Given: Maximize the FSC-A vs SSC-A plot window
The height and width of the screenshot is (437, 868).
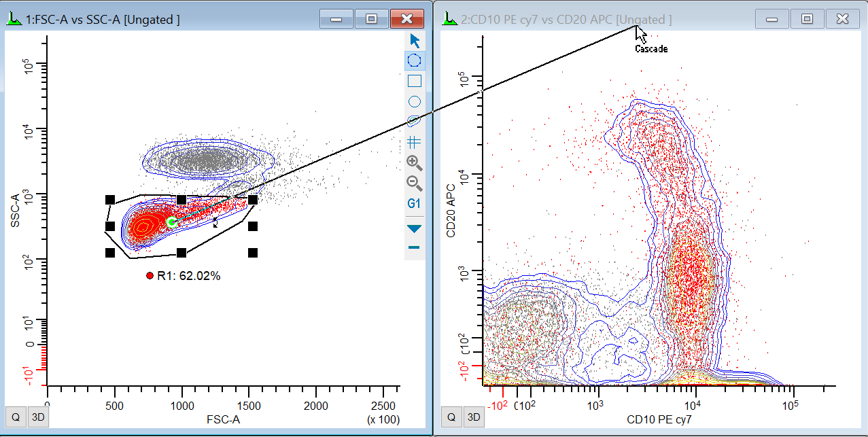Looking at the screenshot, I should click(371, 19).
